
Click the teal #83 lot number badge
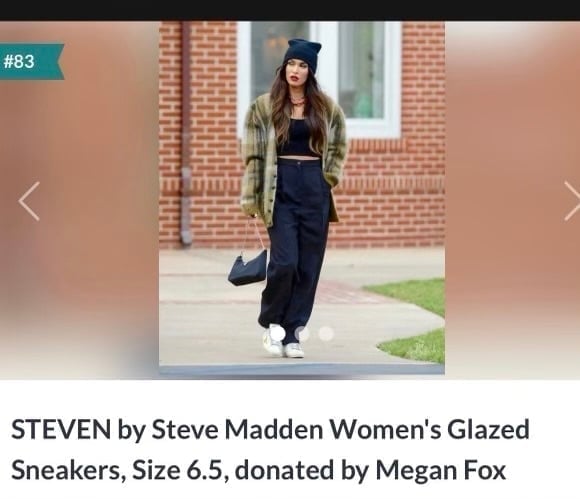coord(32,61)
